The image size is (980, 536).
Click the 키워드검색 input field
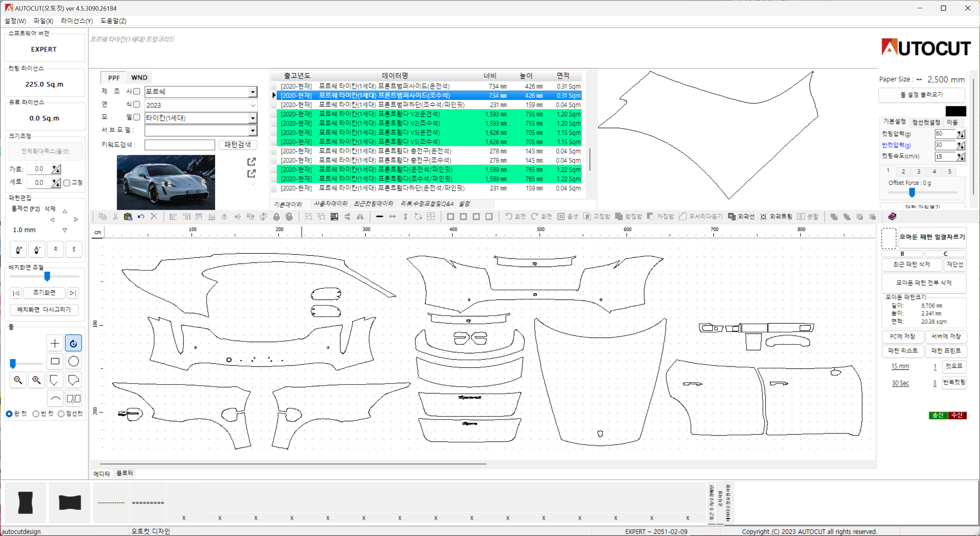coord(180,145)
